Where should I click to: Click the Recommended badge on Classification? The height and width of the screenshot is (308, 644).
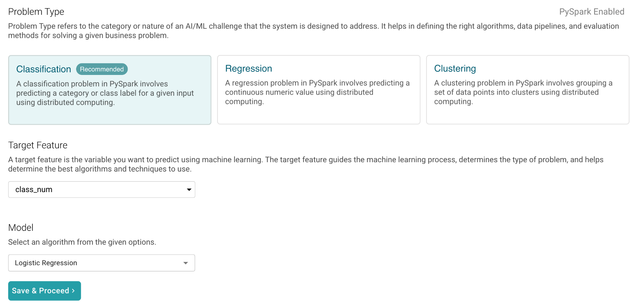102,69
